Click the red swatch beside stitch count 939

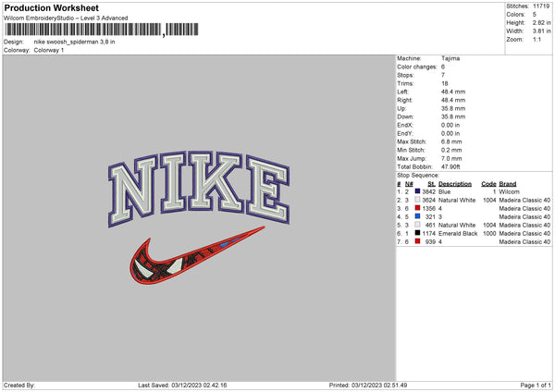coord(418,241)
